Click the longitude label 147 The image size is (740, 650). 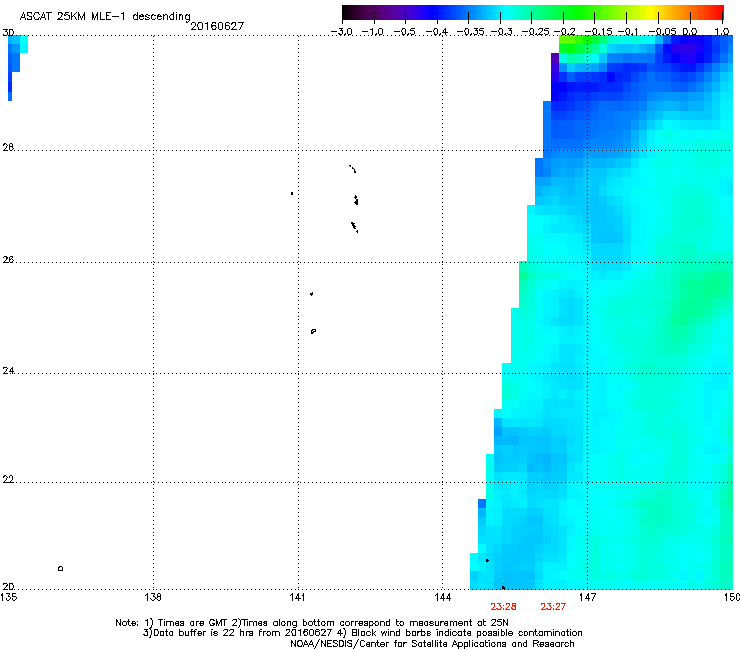588,598
